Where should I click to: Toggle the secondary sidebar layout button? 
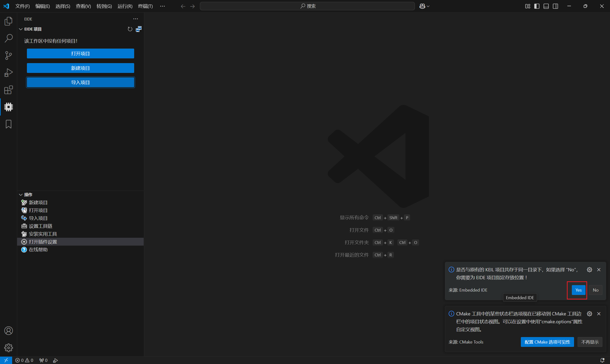click(x=555, y=6)
